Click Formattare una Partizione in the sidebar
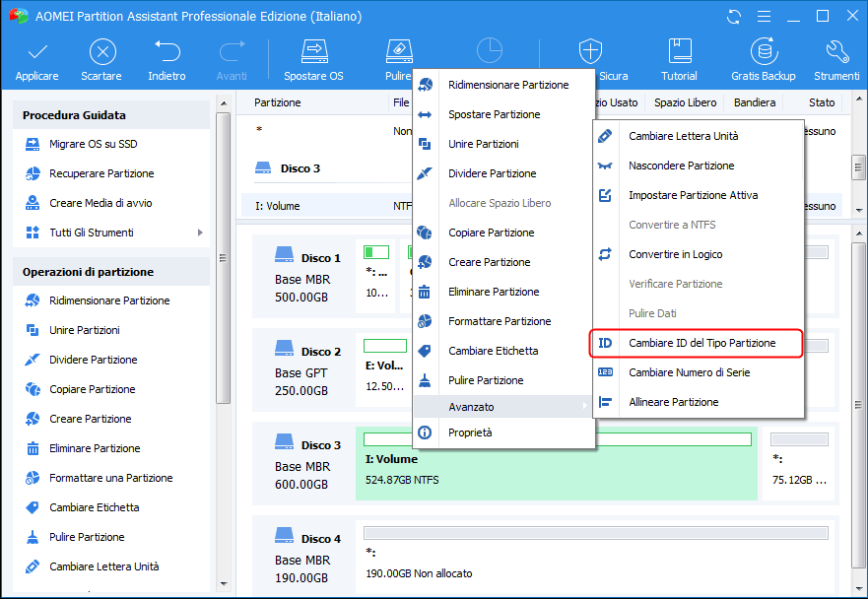Image resolution: width=868 pixels, height=599 pixels. tap(110, 479)
